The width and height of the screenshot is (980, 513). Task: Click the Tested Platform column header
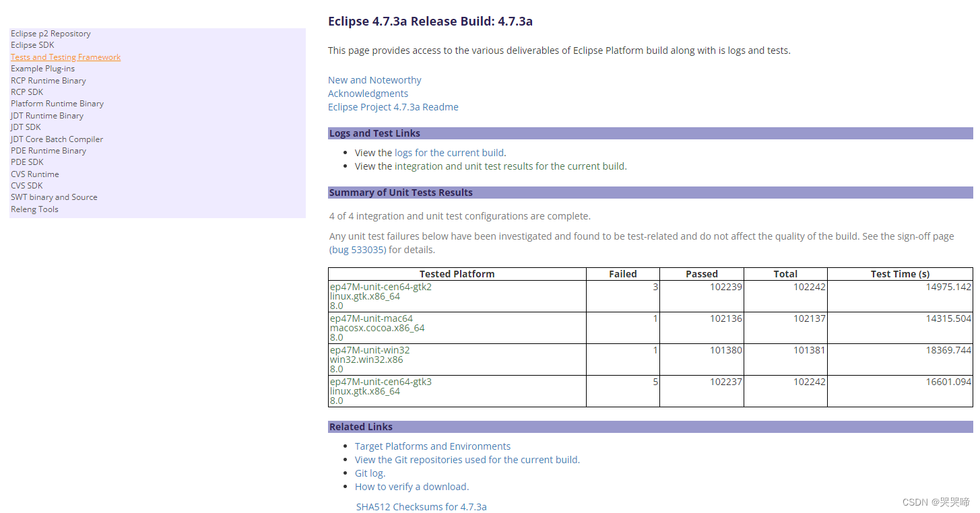click(x=457, y=274)
